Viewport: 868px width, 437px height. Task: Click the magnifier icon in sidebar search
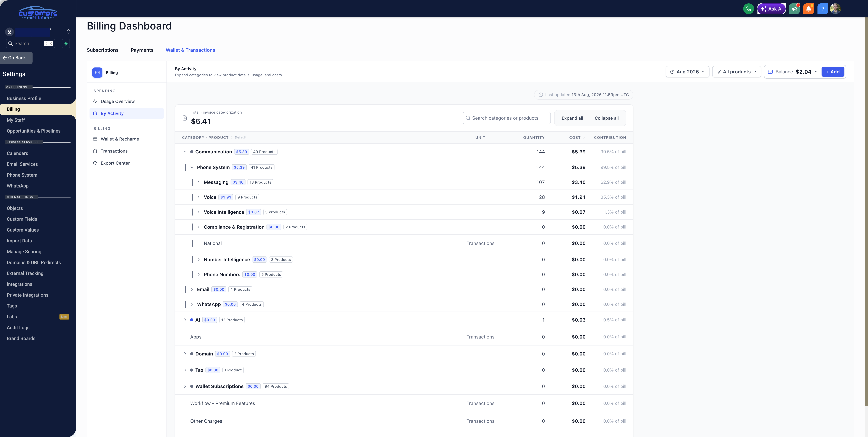pyautogui.click(x=11, y=43)
